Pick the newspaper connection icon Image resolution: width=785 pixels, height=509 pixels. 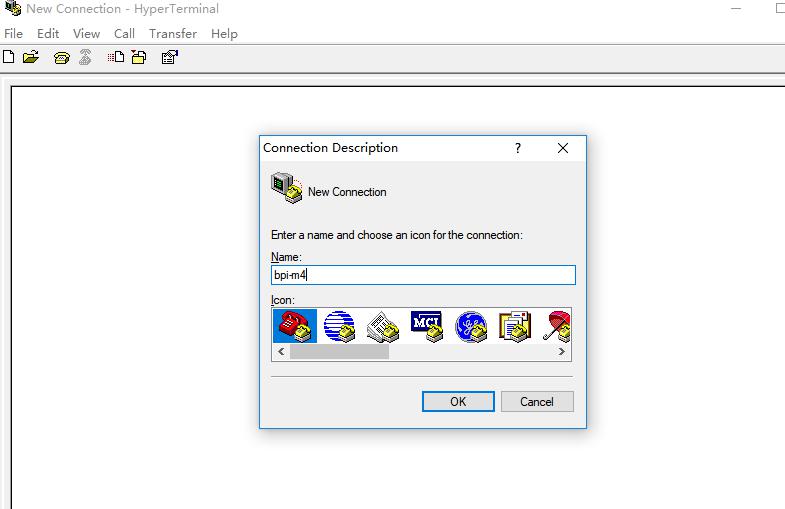383,326
